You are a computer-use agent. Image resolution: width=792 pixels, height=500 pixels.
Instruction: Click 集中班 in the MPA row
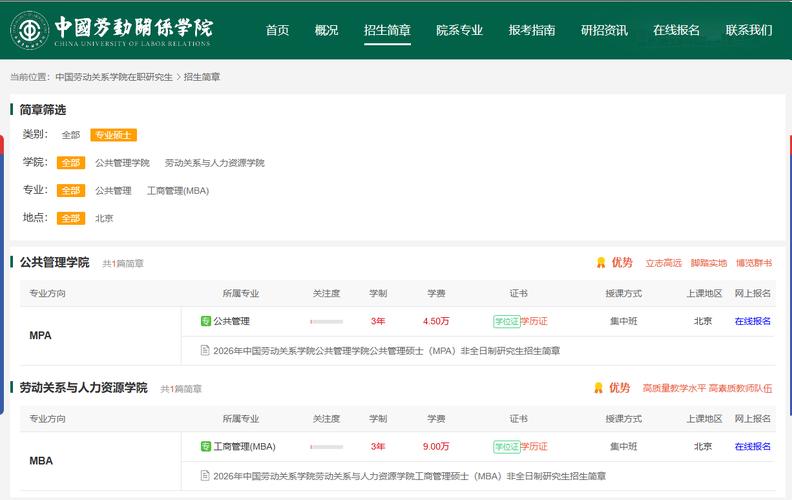tap(623, 321)
